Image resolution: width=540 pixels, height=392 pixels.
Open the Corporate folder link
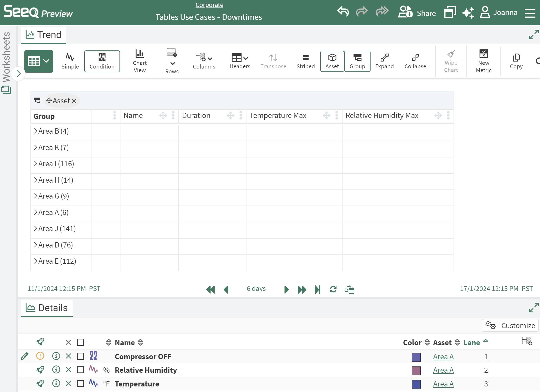point(209,5)
